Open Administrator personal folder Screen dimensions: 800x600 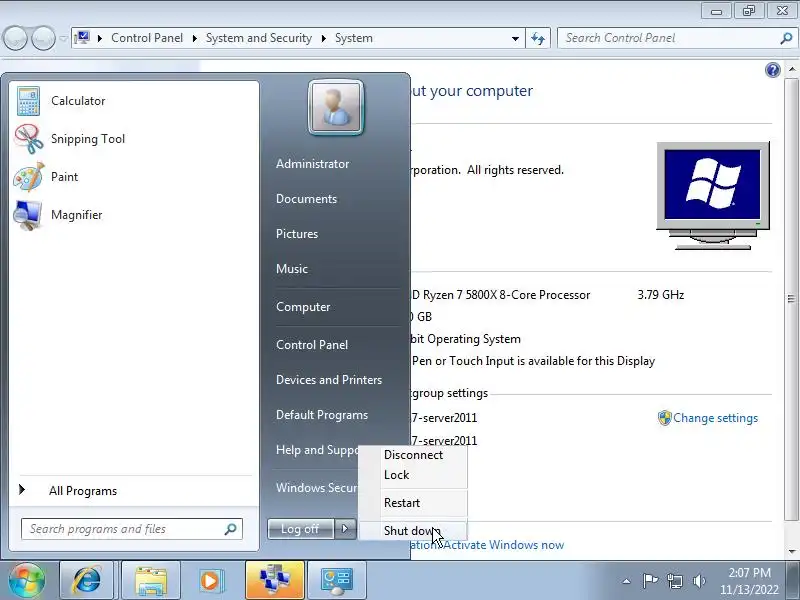(x=312, y=164)
